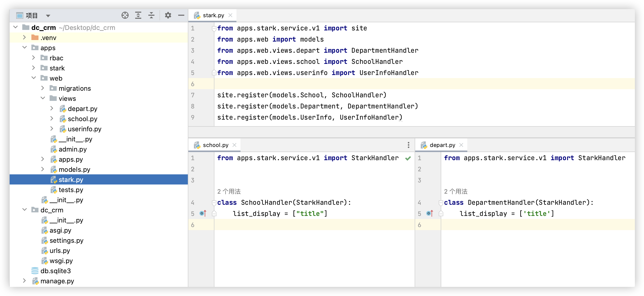Viewport: 644px width, 296px height.
Task: Close the stark.py tab
Action: click(x=230, y=15)
